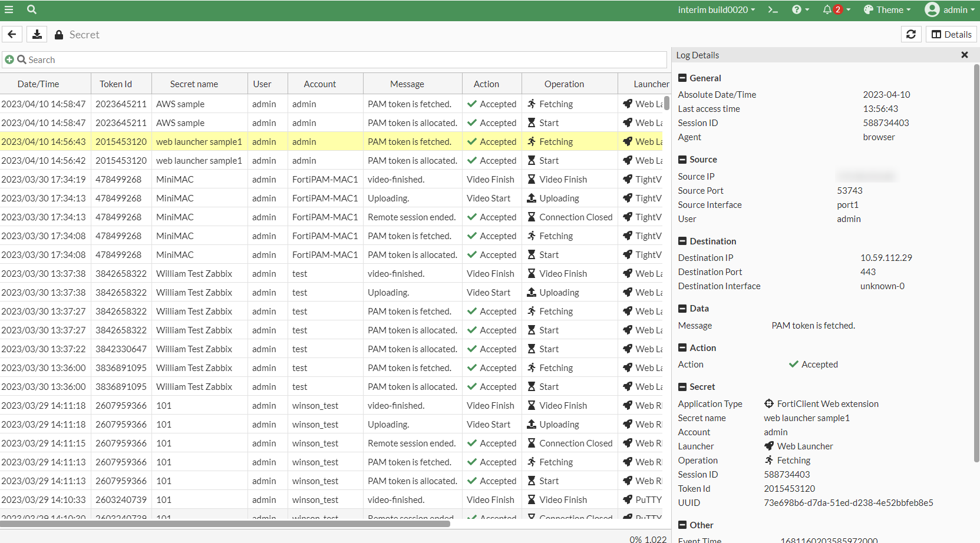Click the download logs icon

pos(37,34)
